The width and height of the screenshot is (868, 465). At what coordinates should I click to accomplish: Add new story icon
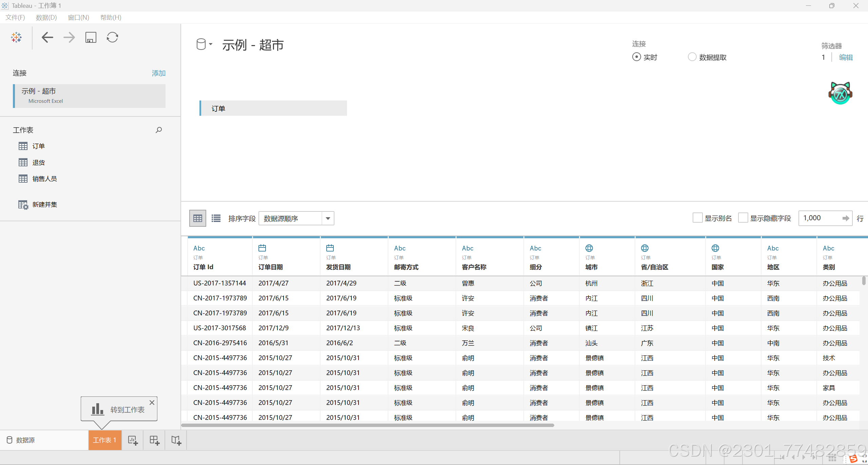(176, 440)
